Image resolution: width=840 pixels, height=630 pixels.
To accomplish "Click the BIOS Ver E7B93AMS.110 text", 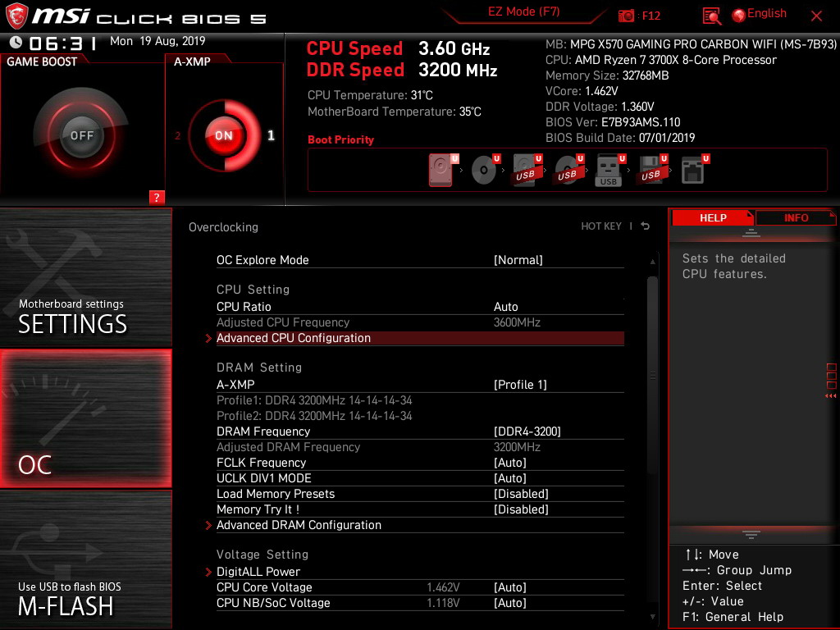I will click(x=612, y=122).
